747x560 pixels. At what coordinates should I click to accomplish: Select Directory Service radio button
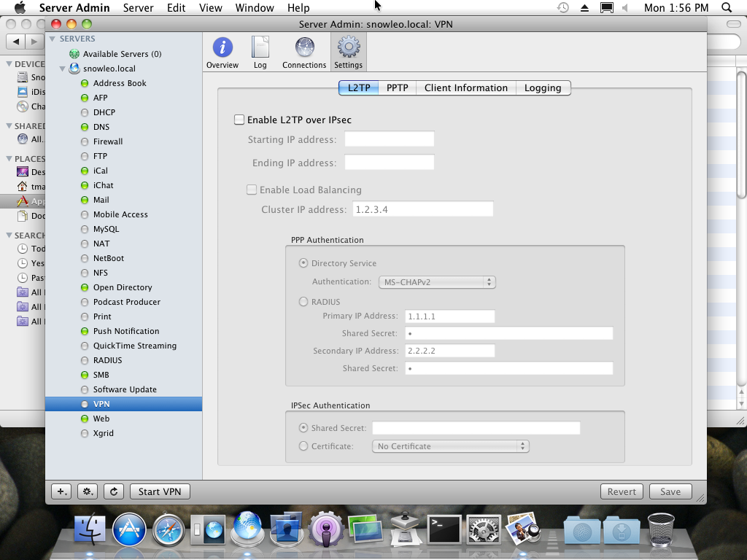click(303, 262)
